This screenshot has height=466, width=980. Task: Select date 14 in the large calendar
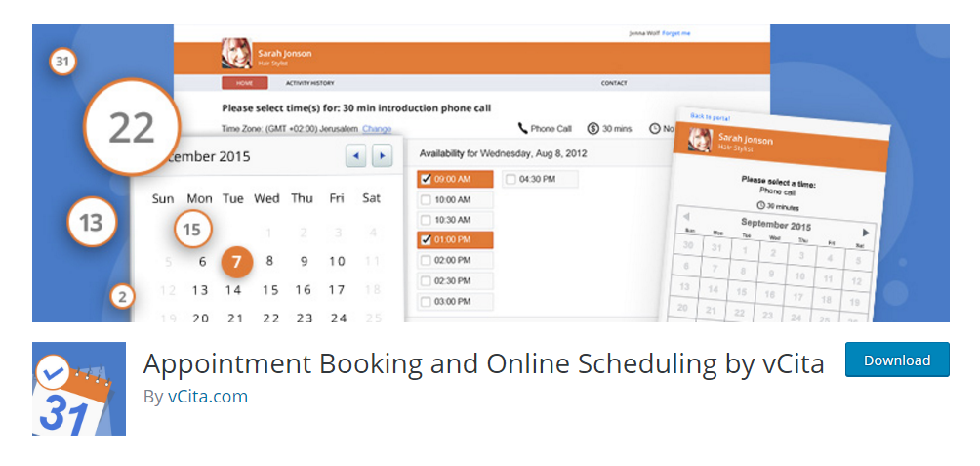point(233,289)
